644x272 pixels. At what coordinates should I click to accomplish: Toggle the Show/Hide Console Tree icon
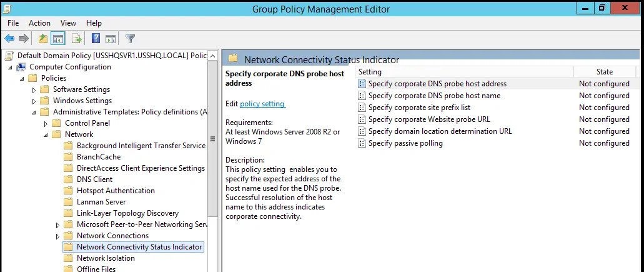(58, 39)
